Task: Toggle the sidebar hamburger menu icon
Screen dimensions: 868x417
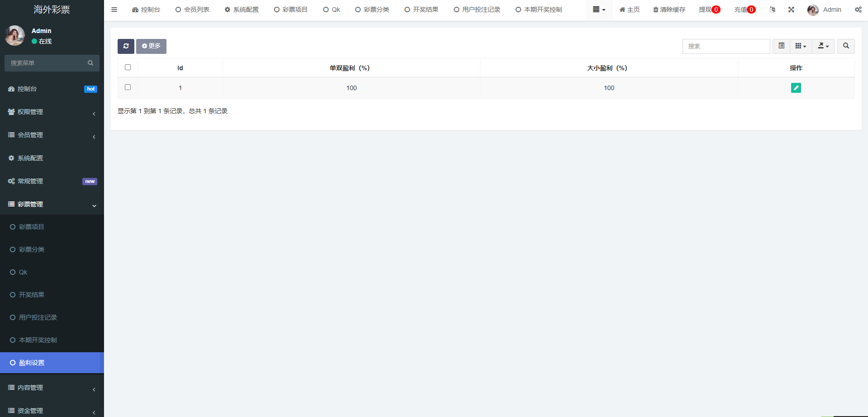Action: click(114, 10)
